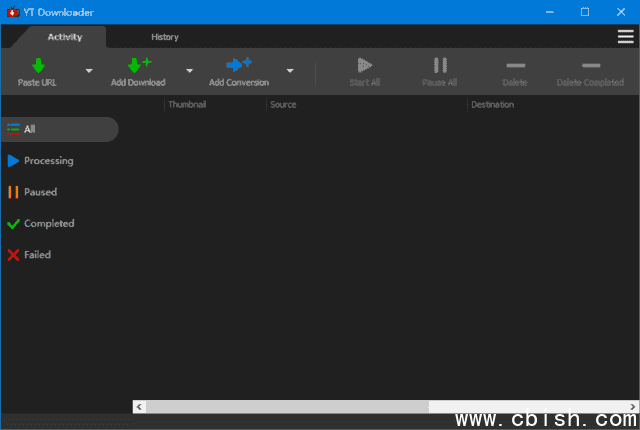
Task: Click the Destination column header
Action: coord(493,105)
